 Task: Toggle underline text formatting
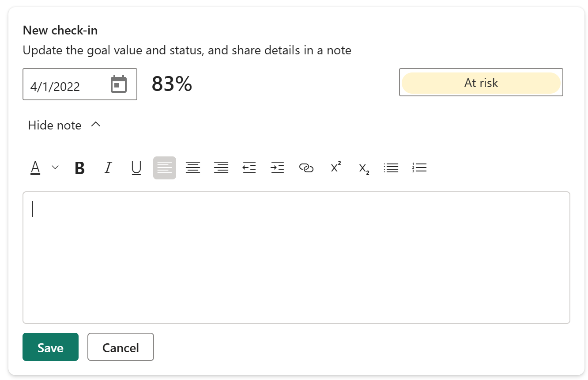click(x=136, y=168)
